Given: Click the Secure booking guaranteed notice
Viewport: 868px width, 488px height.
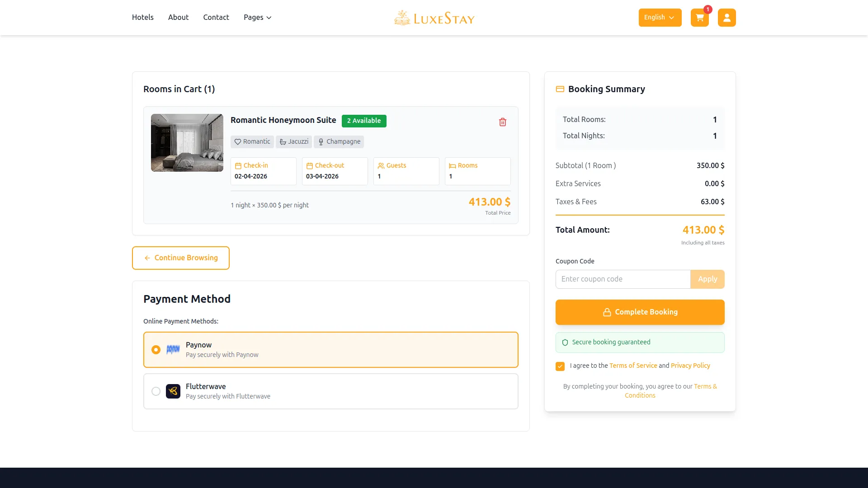Looking at the screenshot, I should pyautogui.click(x=640, y=343).
